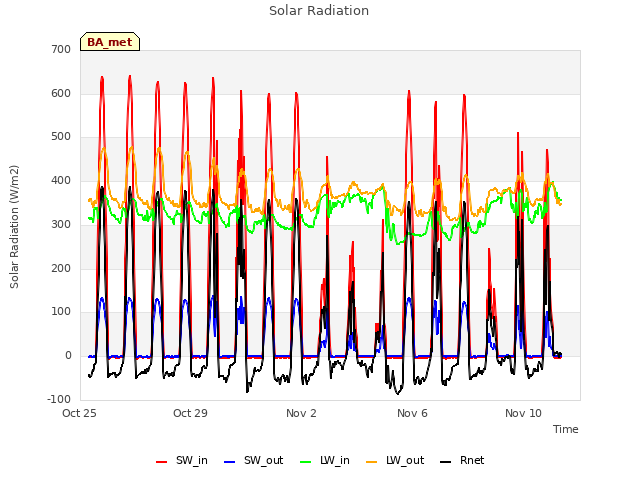Click the Oct 29 date tick label

click(x=190, y=413)
